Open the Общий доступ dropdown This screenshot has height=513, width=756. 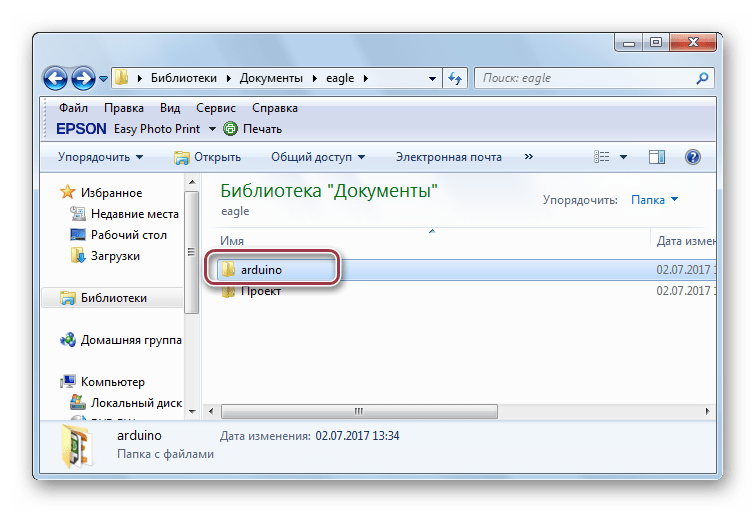click(318, 157)
